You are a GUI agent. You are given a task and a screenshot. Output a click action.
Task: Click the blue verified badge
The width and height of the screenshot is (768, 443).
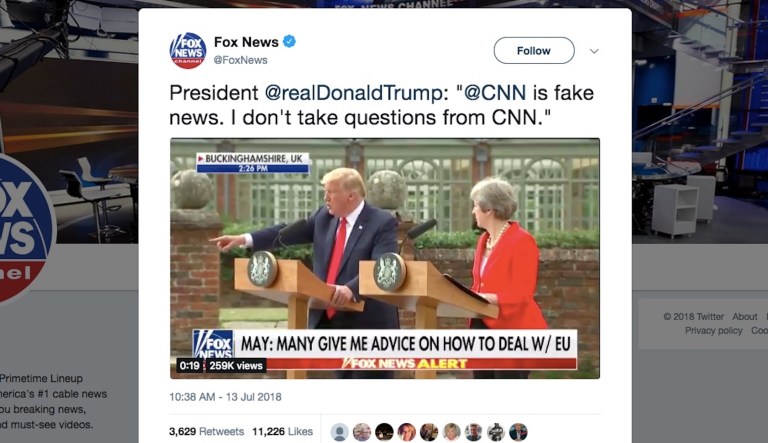click(x=289, y=42)
